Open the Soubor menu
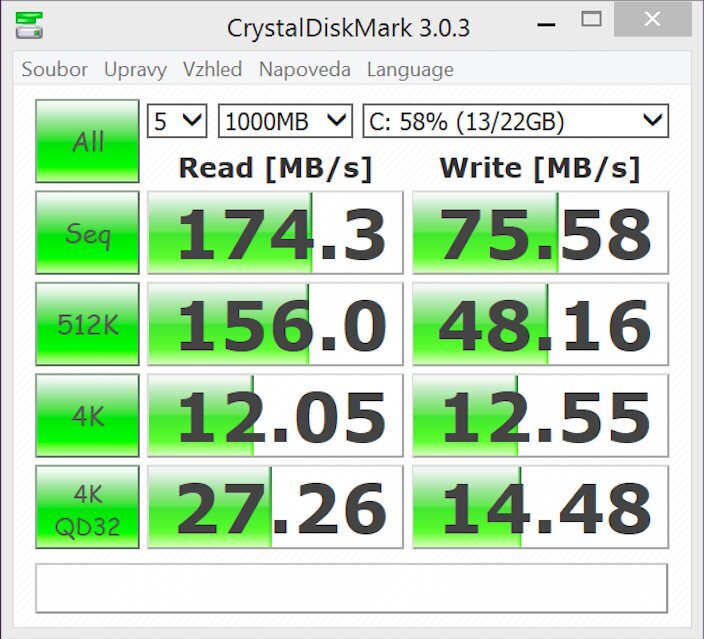 [x=54, y=70]
